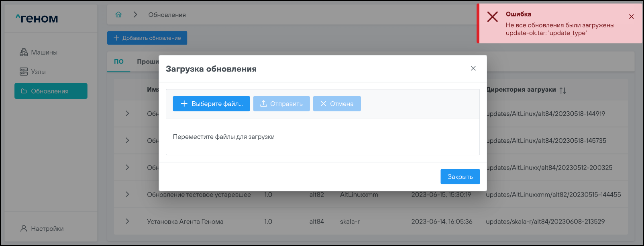Click Добавить обновление button

click(x=147, y=38)
